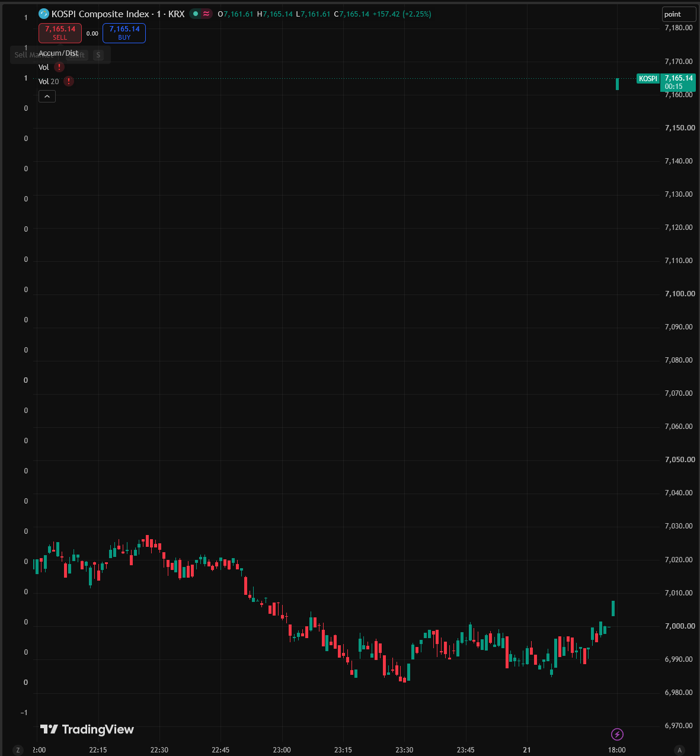Click the Vol 20 error warning icon
700x756 pixels.
[x=69, y=81]
